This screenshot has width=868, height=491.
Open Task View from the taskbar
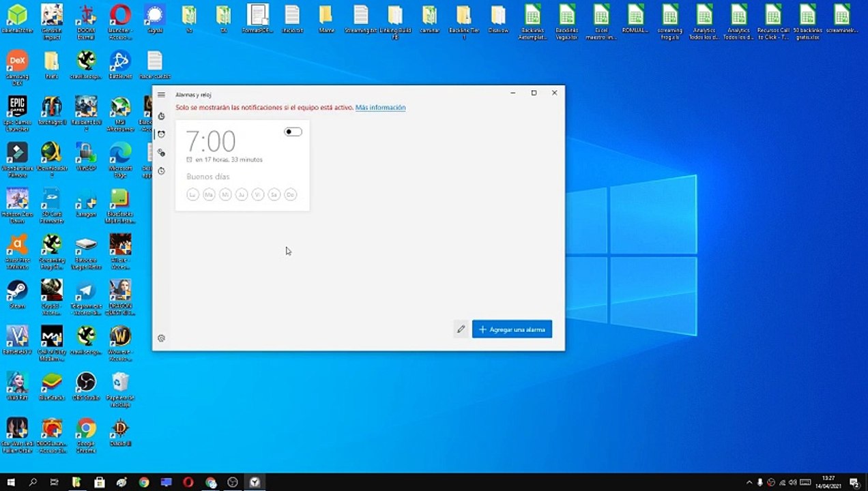pyautogui.click(x=55, y=482)
